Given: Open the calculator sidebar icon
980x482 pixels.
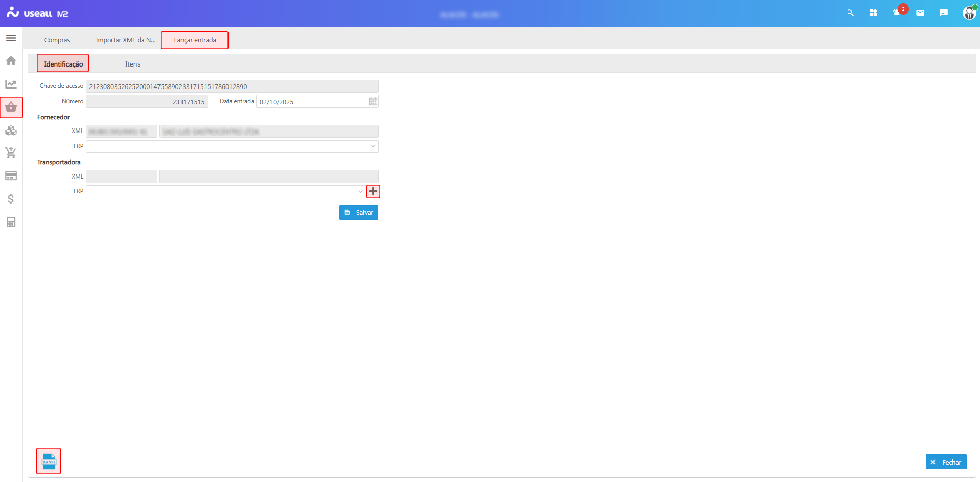Looking at the screenshot, I should tap(11, 222).
